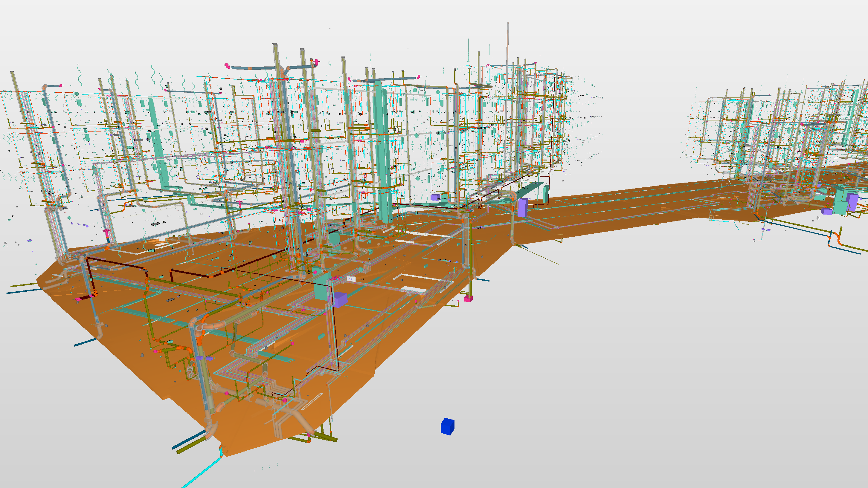Click the solid blue cube below the slab
Image resolution: width=868 pixels, height=488 pixels.
pos(447,427)
